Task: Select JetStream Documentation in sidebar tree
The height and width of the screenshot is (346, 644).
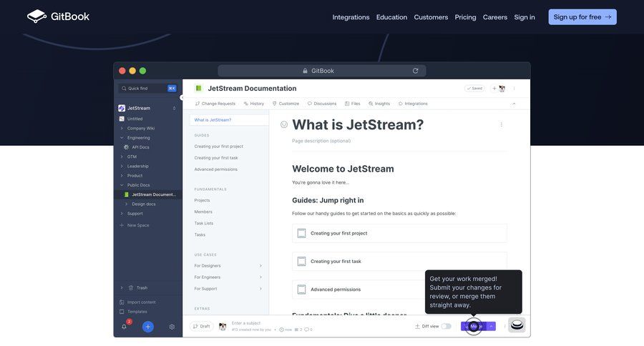Action: click(152, 194)
